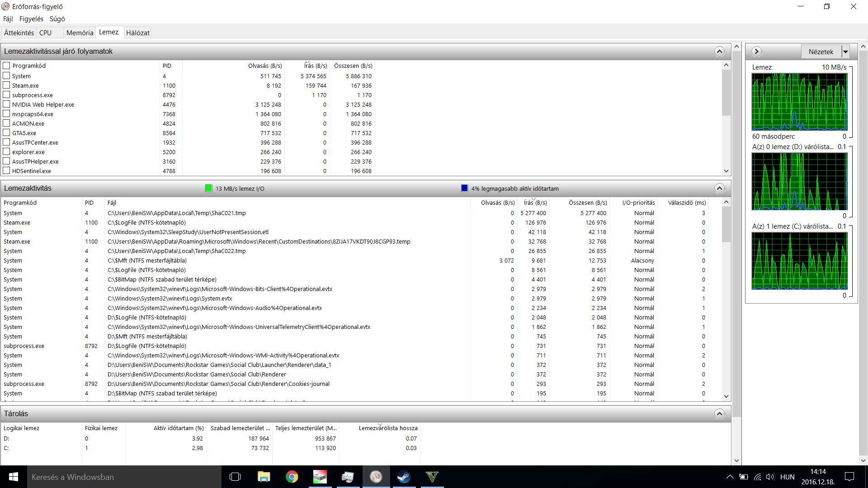Click the Resource Monitor title bar icon
The height and width of the screenshot is (488, 868).
pyautogui.click(x=5, y=6)
